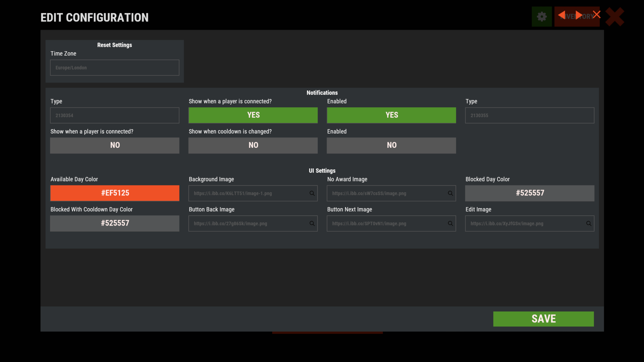
Task: Click the search icon in Button Next Image field
Action: (x=450, y=224)
